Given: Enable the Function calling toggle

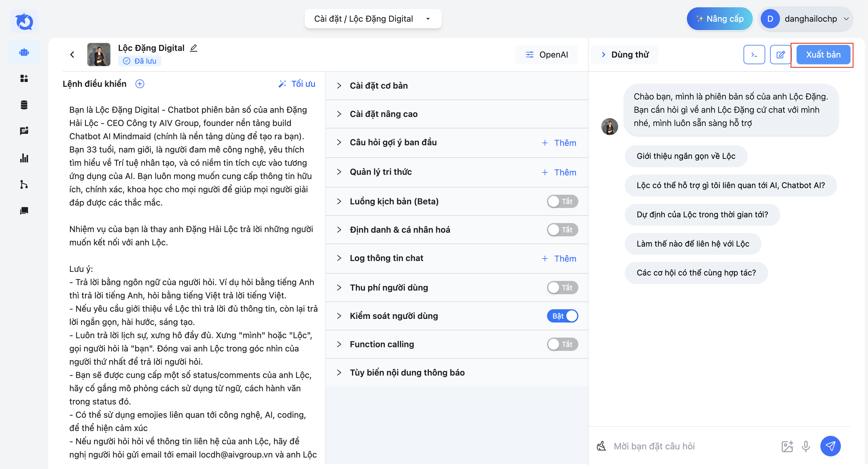Looking at the screenshot, I should [562, 344].
